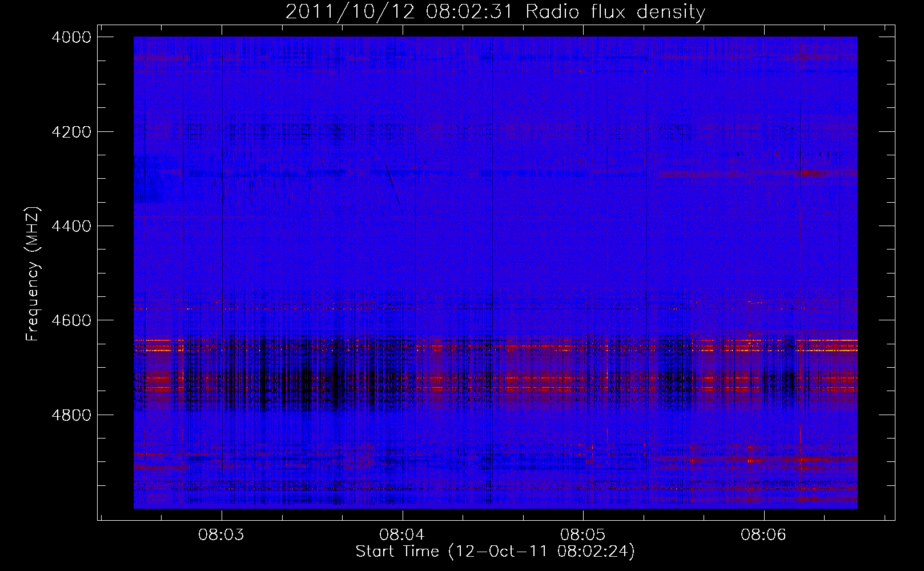Select the 4000 frequency tick label
This screenshot has width=924, height=571.
(71, 37)
